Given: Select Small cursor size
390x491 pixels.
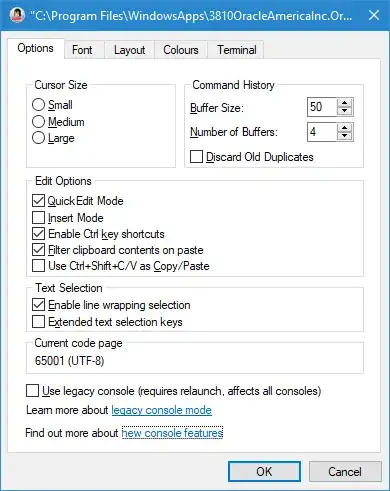Looking at the screenshot, I should click(x=52, y=105).
